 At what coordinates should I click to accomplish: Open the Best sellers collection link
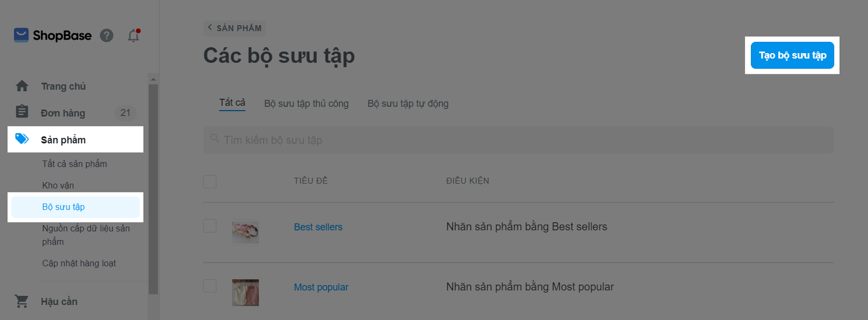pos(318,227)
